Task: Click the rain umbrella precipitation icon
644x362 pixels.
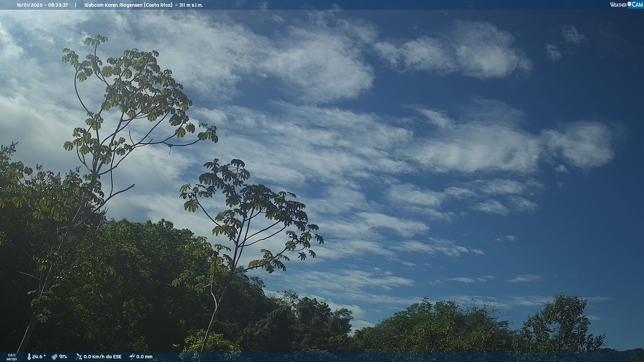Action: coord(132,357)
